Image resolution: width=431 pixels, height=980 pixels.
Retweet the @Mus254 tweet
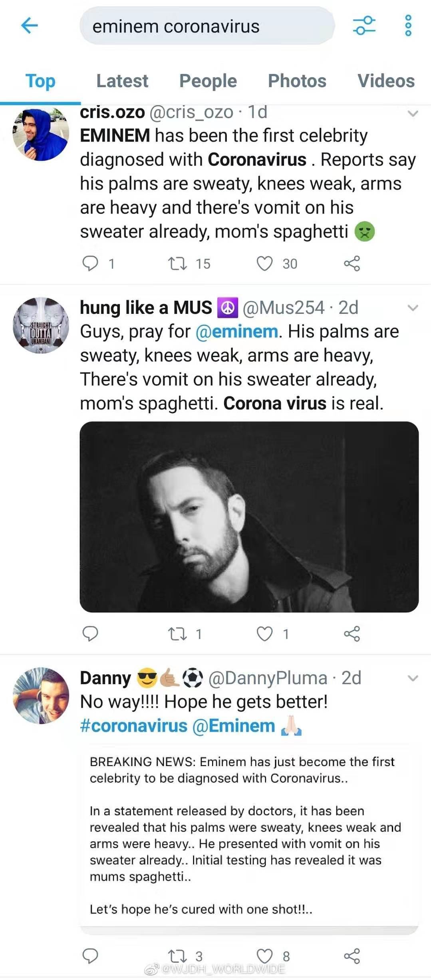[x=177, y=634]
